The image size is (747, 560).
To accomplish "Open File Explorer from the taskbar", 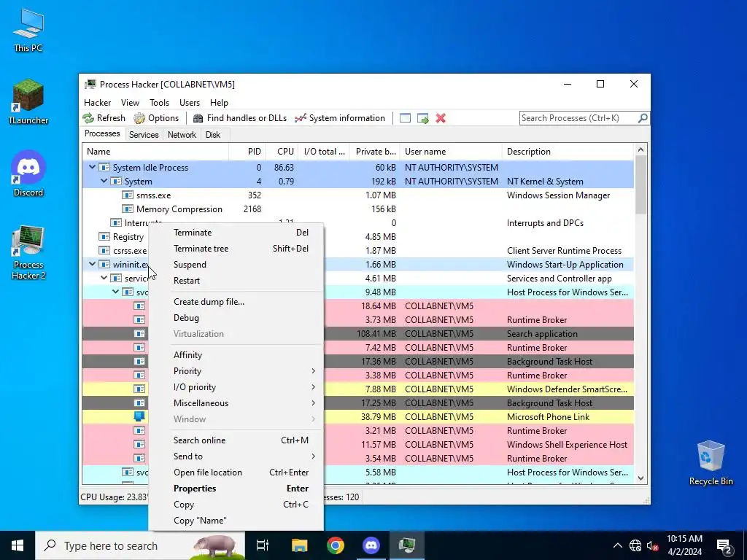I will click(300, 545).
